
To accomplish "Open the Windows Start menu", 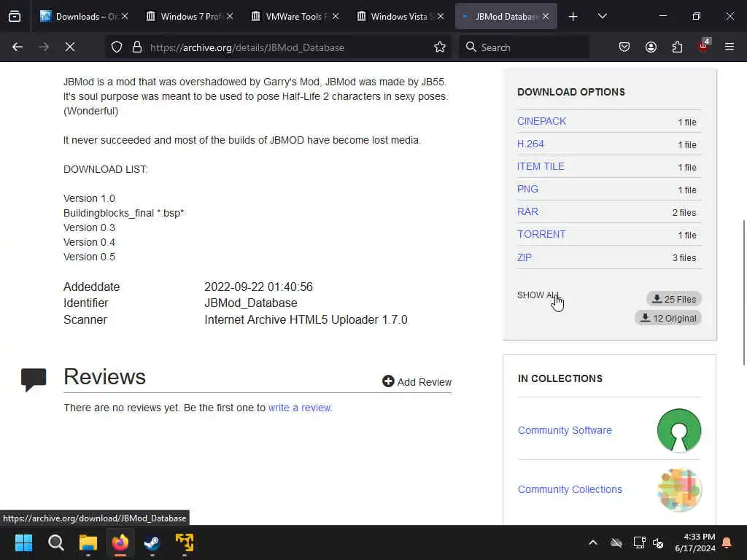I will (x=23, y=542).
